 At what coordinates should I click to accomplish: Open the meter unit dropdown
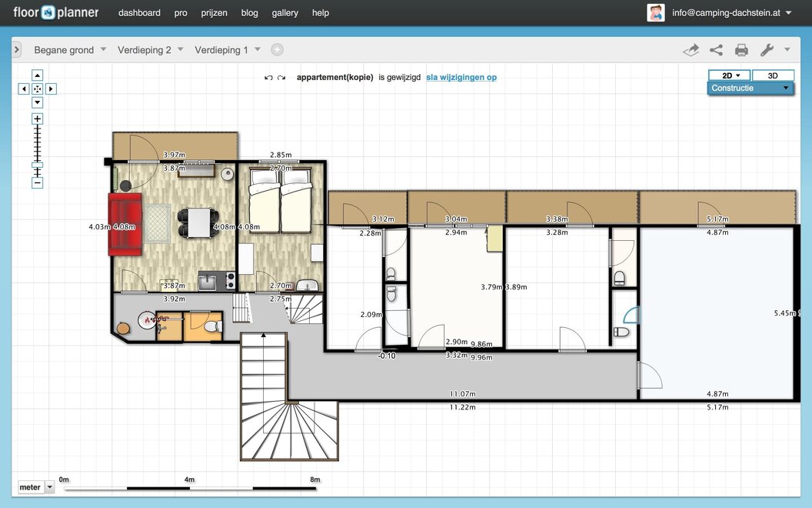(x=50, y=487)
